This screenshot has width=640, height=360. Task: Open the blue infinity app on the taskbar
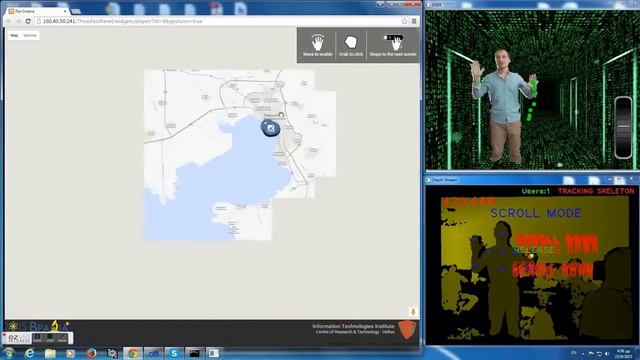[x=153, y=353]
